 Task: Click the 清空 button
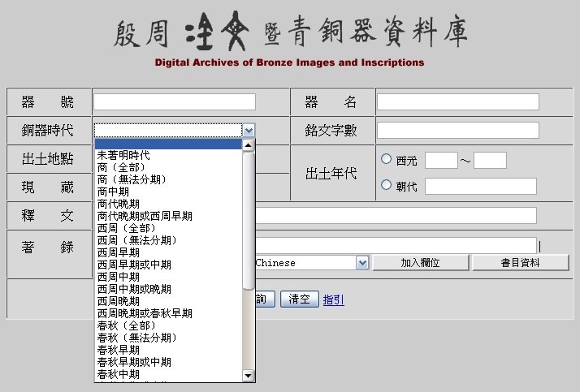coord(299,299)
